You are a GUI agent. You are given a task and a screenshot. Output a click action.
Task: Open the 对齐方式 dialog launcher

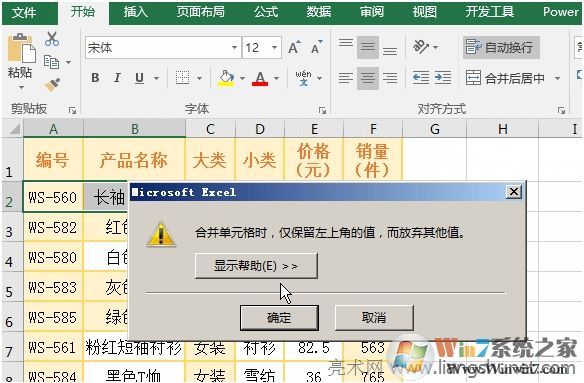[562, 110]
